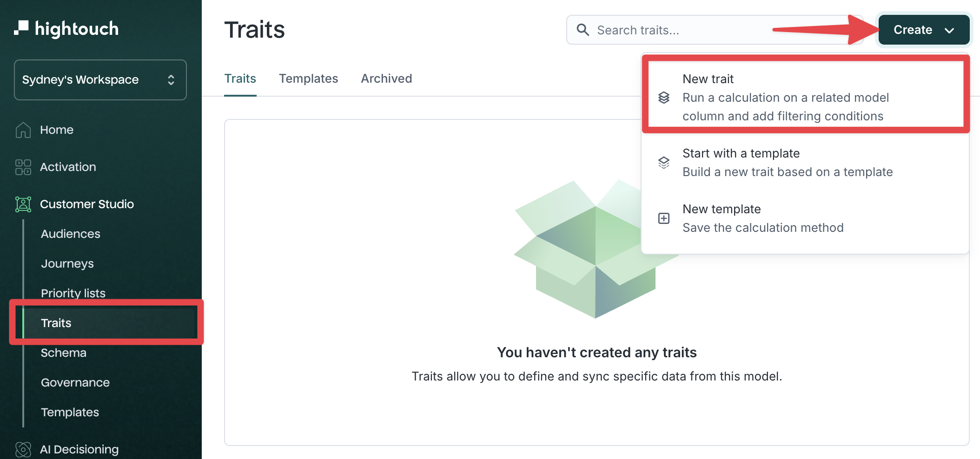This screenshot has width=980, height=459.
Task: Click the search magnifier icon
Action: click(x=583, y=30)
